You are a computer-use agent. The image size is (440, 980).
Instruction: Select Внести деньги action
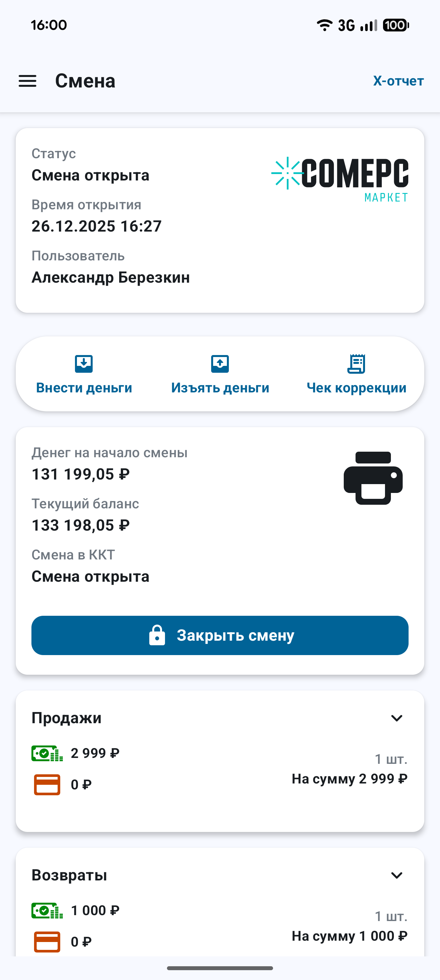[x=84, y=388]
